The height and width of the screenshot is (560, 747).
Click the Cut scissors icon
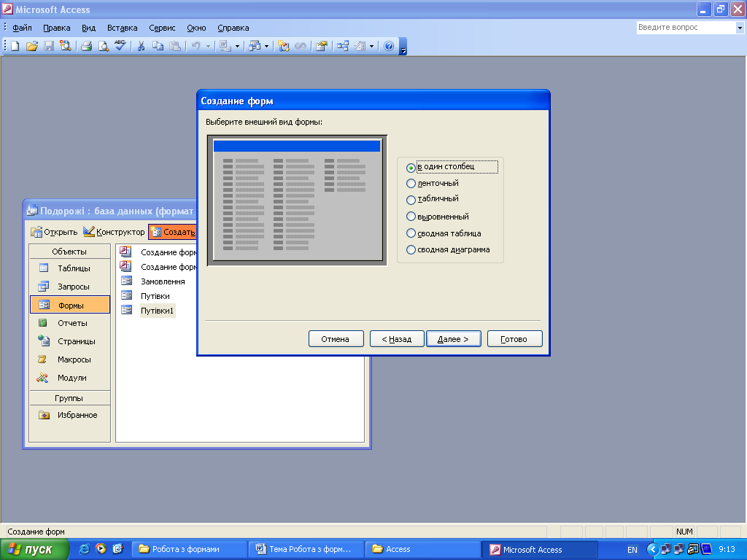pyautogui.click(x=141, y=46)
